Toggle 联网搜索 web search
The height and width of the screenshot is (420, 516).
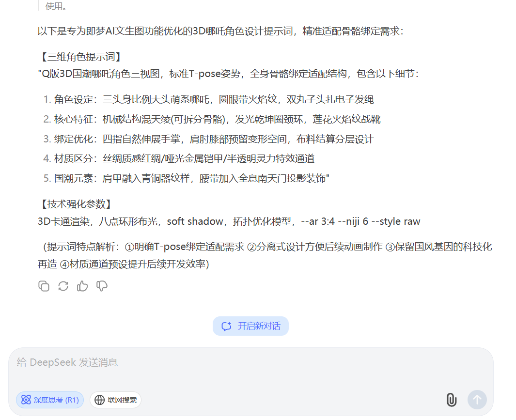pyautogui.click(x=115, y=400)
